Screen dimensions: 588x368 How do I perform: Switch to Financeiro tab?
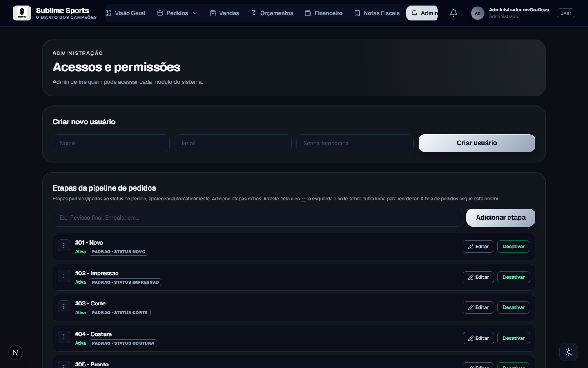[x=324, y=13]
